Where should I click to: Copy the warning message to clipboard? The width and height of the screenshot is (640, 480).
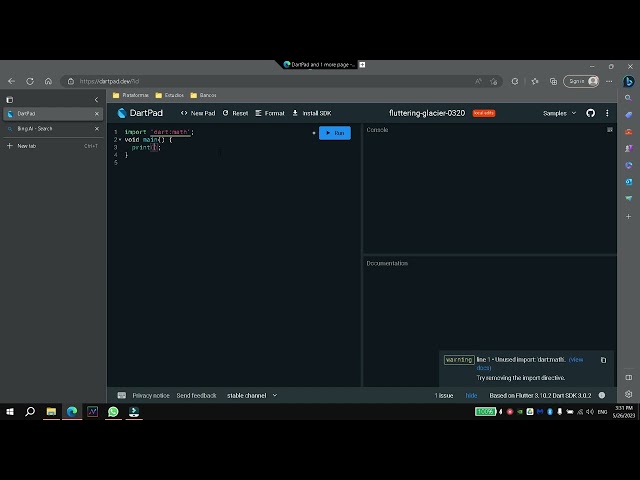[603, 360]
